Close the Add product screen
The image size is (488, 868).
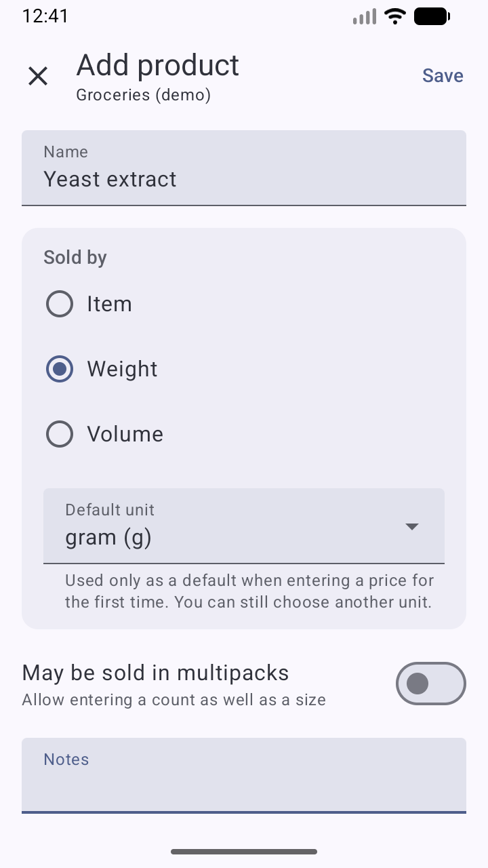(38, 76)
